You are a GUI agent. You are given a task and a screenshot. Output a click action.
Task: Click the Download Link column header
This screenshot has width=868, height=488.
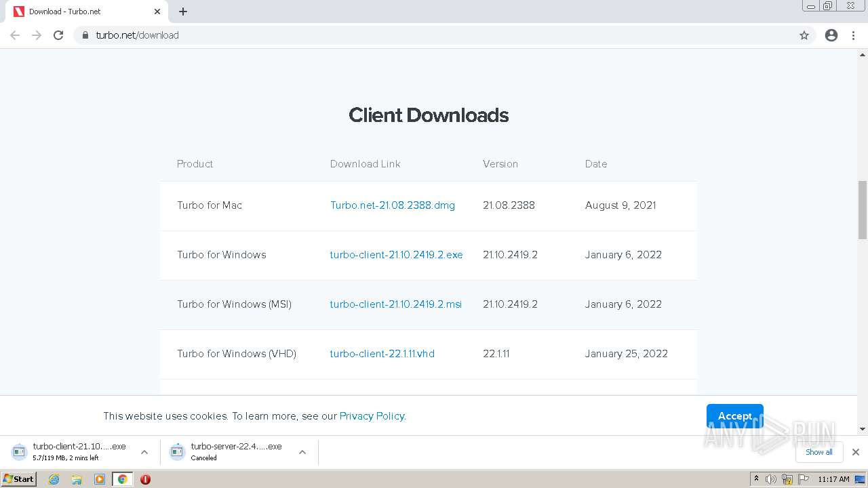[x=365, y=164]
